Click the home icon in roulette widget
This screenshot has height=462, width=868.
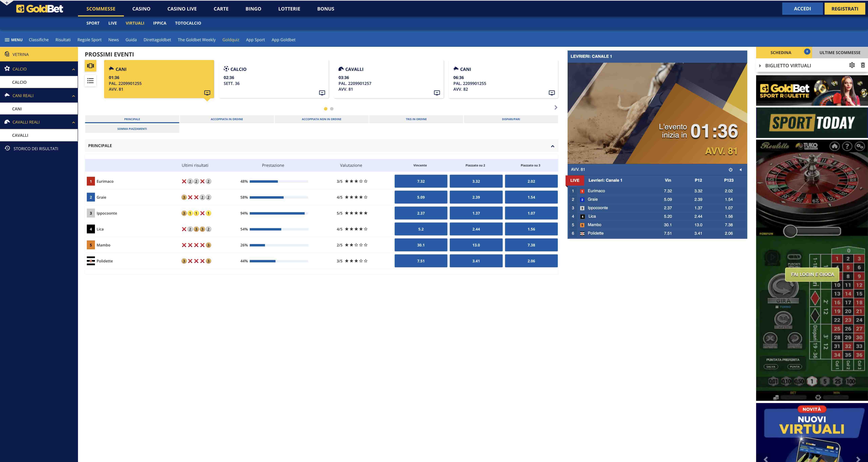(834, 146)
